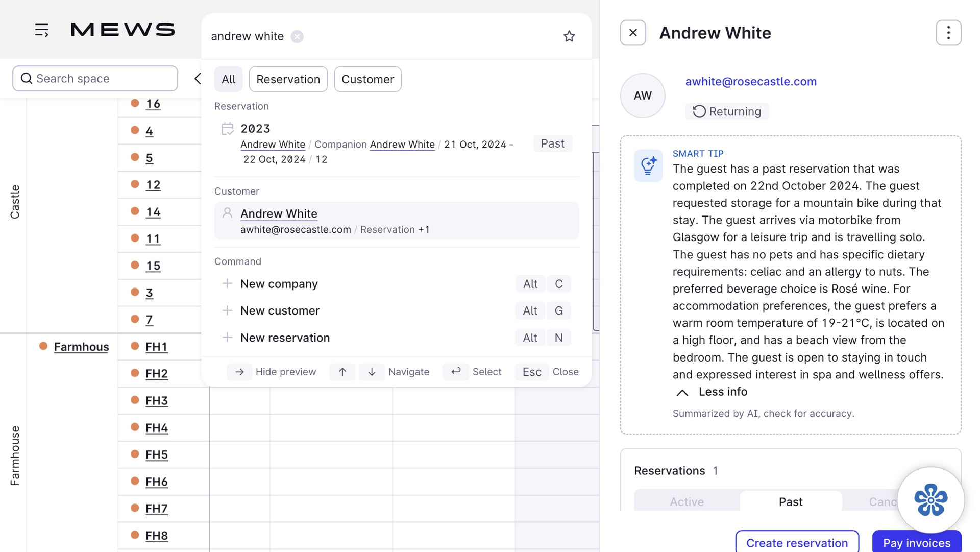Click the Search space input field
Image resolution: width=980 pixels, height=552 pixels.
[95, 78]
